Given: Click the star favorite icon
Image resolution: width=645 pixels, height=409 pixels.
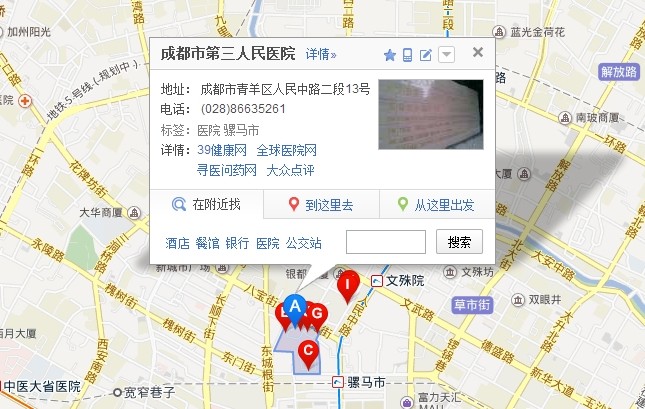Looking at the screenshot, I should click(390, 55).
